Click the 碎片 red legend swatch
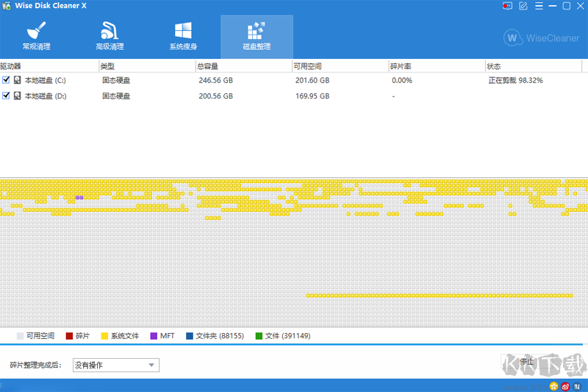The width and height of the screenshot is (588, 392). point(69,335)
